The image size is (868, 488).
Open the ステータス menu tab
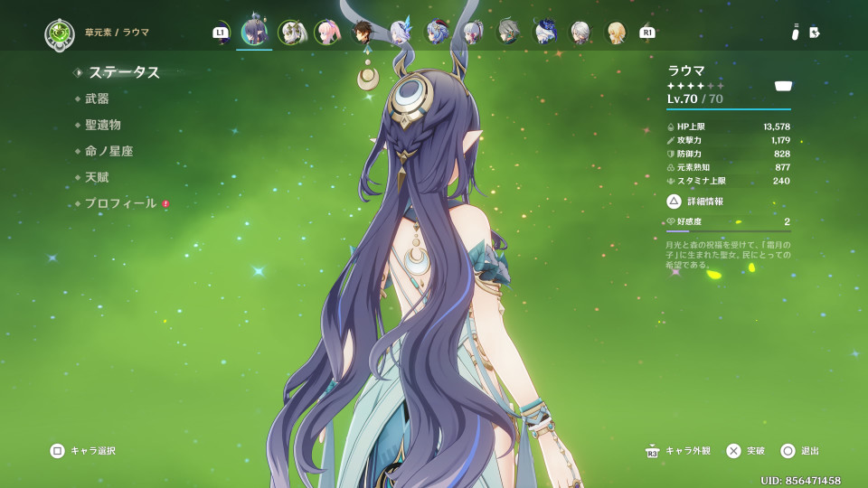click(124, 72)
